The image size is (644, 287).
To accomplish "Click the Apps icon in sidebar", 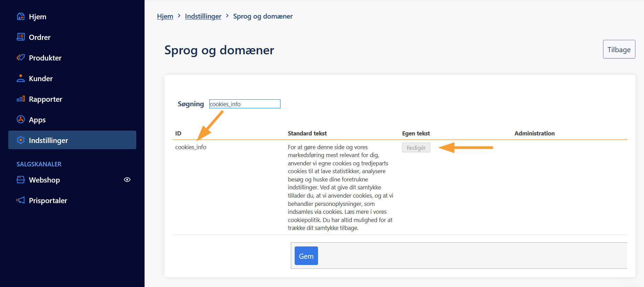I will point(21,119).
